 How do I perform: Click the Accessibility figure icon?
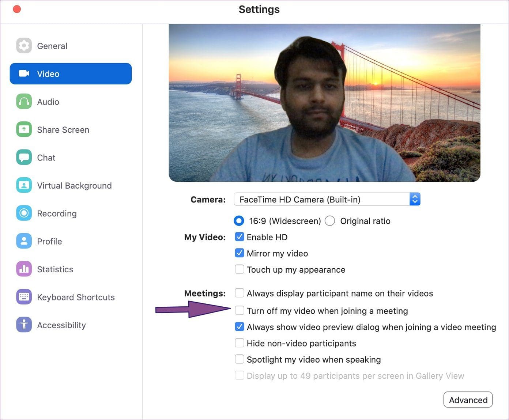[24, 325]
